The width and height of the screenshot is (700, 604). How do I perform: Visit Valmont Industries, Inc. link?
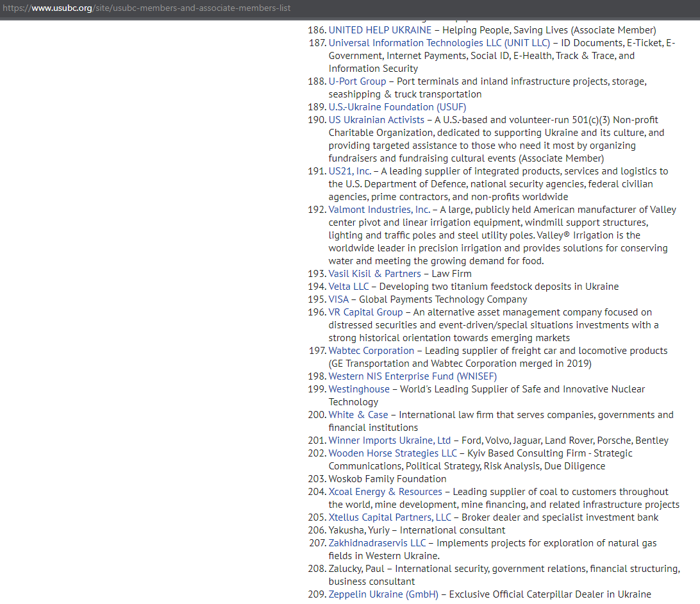[x=379, y=210]
